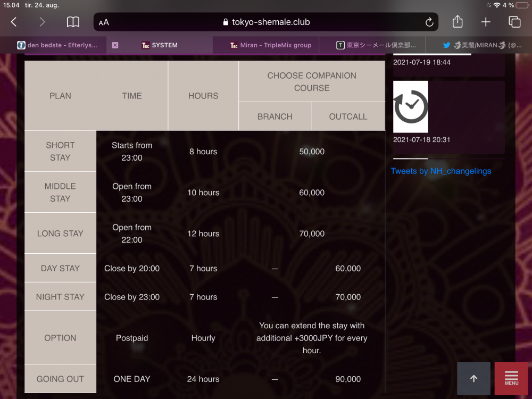Select the SHORT STAY plan cell

click(x=60, y=151)
